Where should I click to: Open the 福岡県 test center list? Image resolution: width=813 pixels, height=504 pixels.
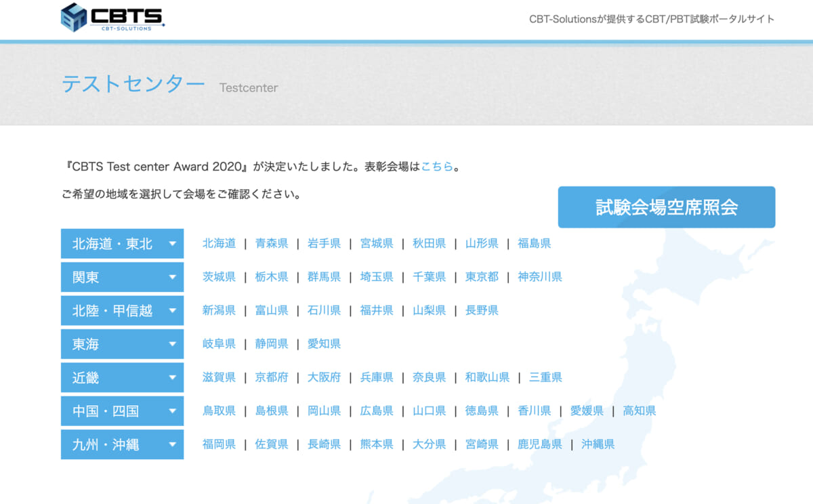[x=219, y=444]
